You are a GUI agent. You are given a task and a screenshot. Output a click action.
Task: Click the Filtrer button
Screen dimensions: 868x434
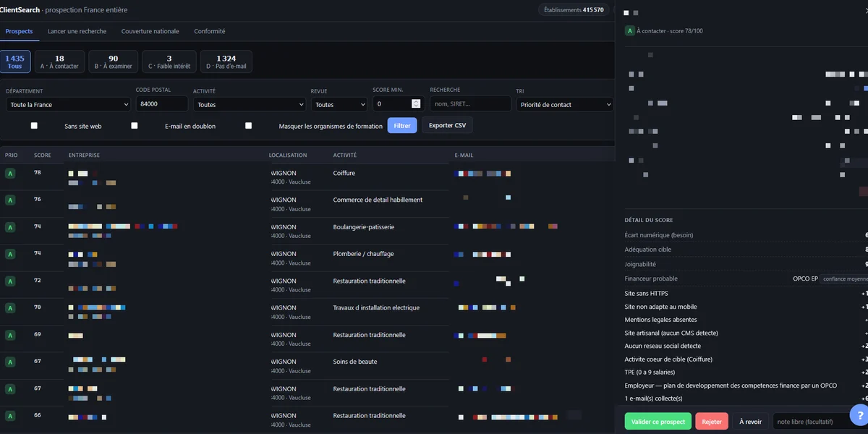coord(402,125)
